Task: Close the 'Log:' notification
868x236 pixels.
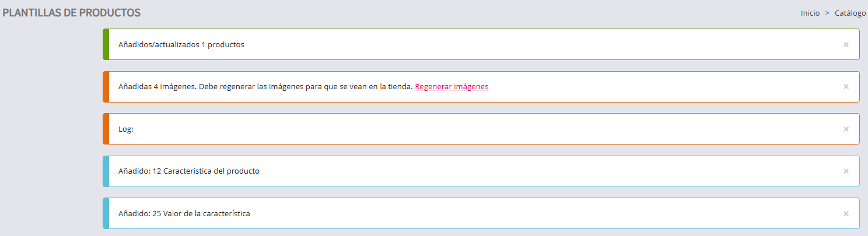Action: (x=846, y=129)
